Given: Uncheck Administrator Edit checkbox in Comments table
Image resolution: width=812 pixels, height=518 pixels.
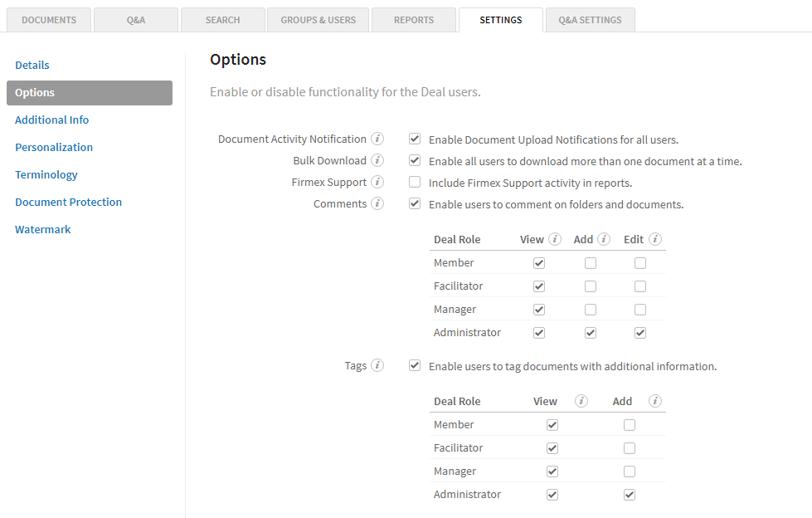Looking at the screenshot, I should 640,333.
